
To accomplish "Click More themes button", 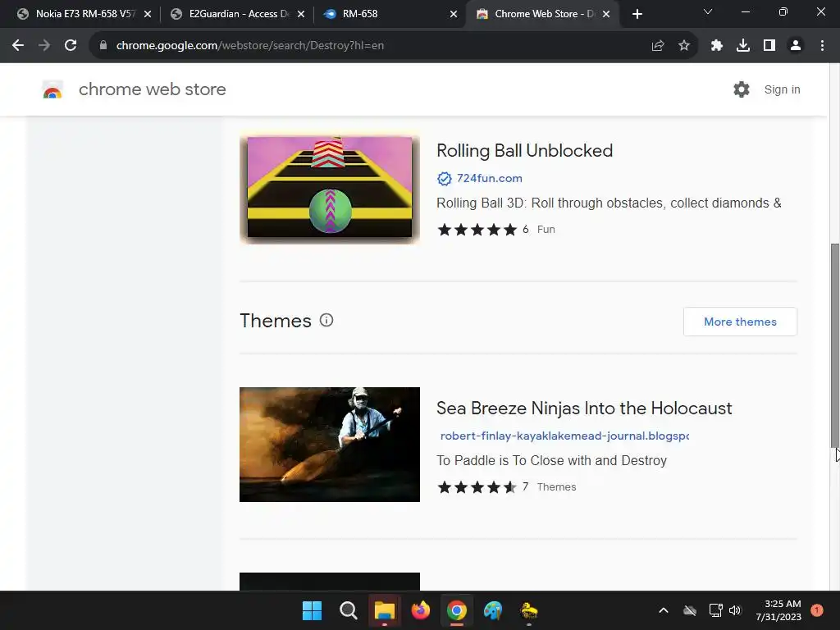I will tap(740, 322).
